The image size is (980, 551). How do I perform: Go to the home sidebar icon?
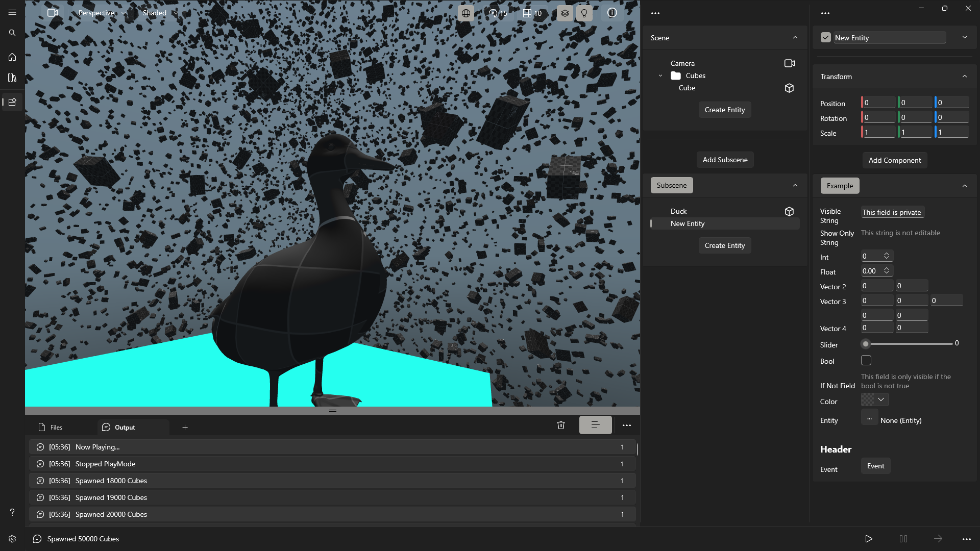pyautogui.click(x=12, y=57)
